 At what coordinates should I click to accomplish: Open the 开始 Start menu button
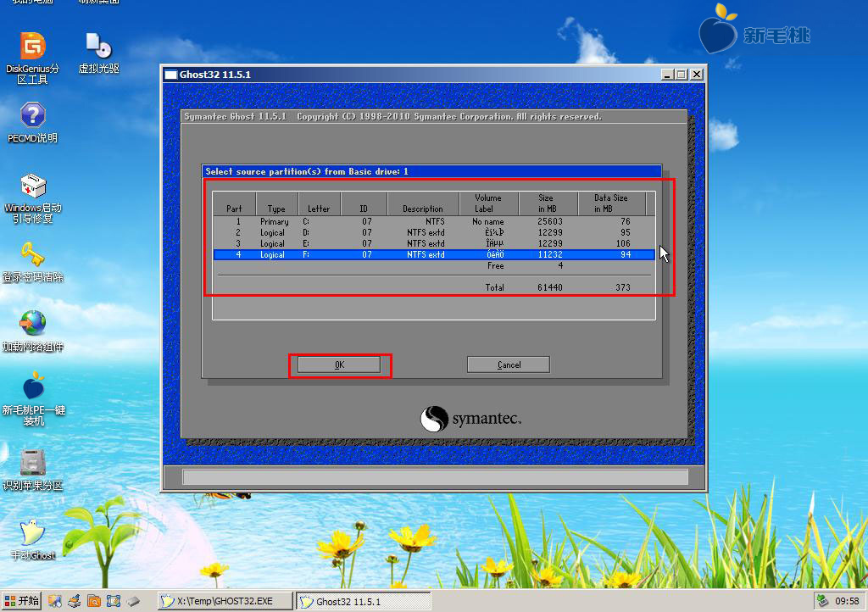pyautogui.click(x=21, y=601)
